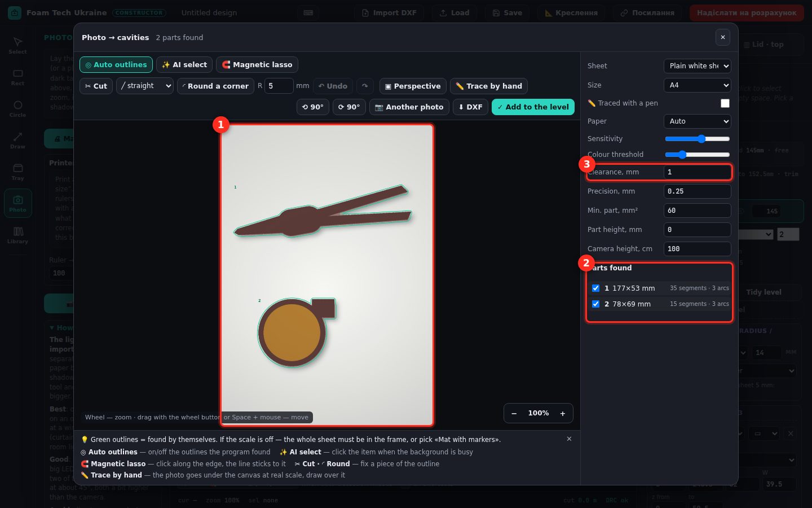
Task: Zoom in with the plus button
Action: [x=563, y=413]
